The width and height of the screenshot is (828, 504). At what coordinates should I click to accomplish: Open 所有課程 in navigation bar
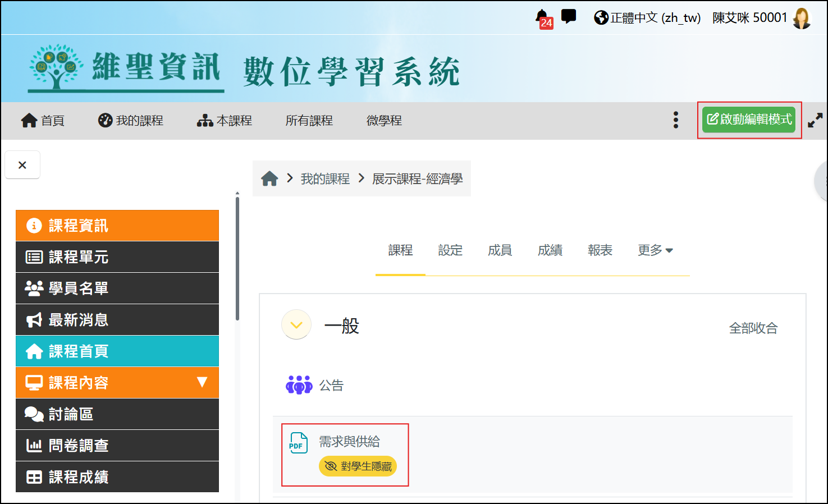309,121
